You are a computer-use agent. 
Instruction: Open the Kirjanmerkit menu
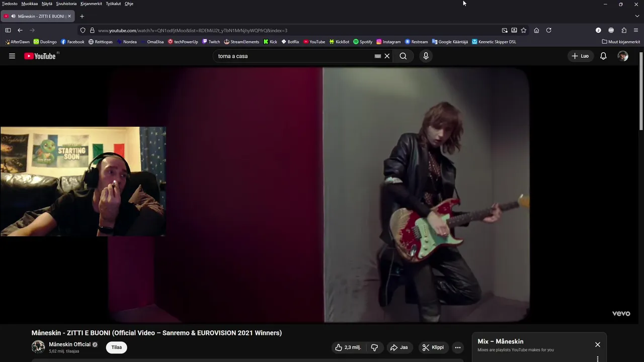[91, 4]
